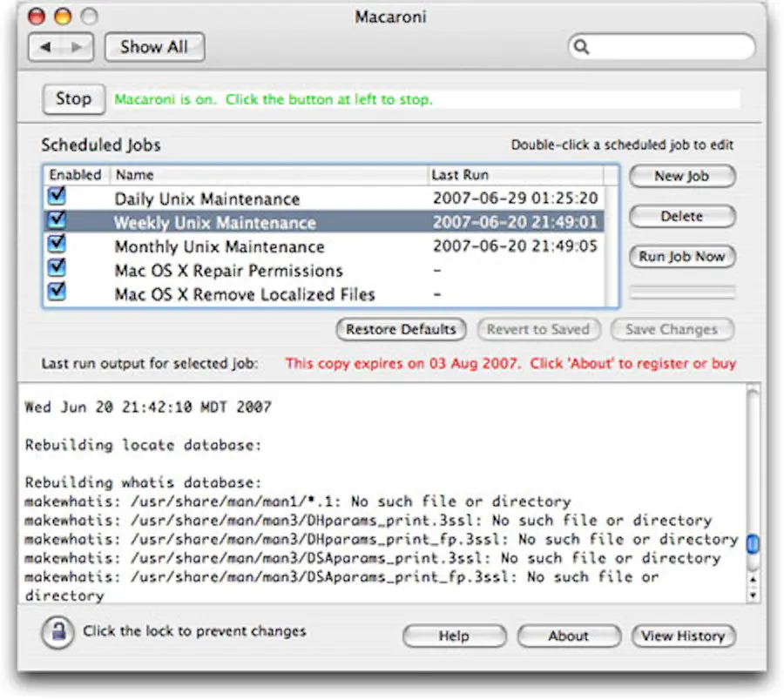The width and height of the screenshot is (784, 700).
Task: Click Restore Defaults
Action: pyautogui.click(x=401, y=329)
